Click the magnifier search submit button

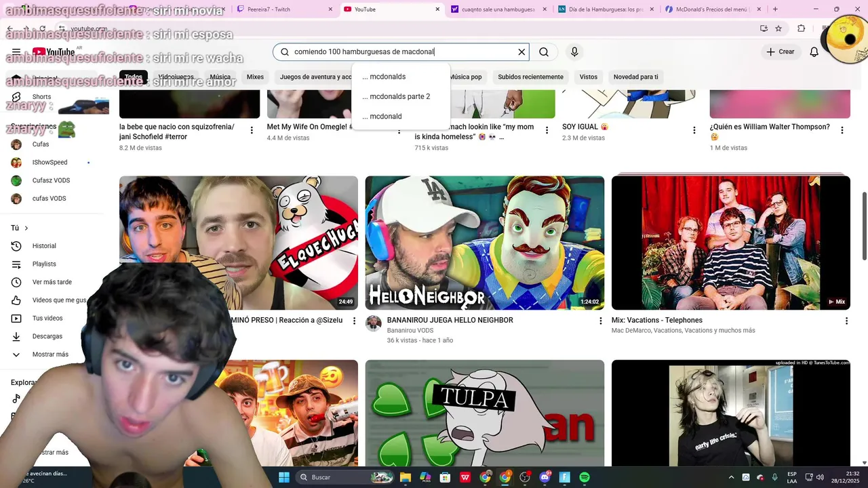pos(544,52)
